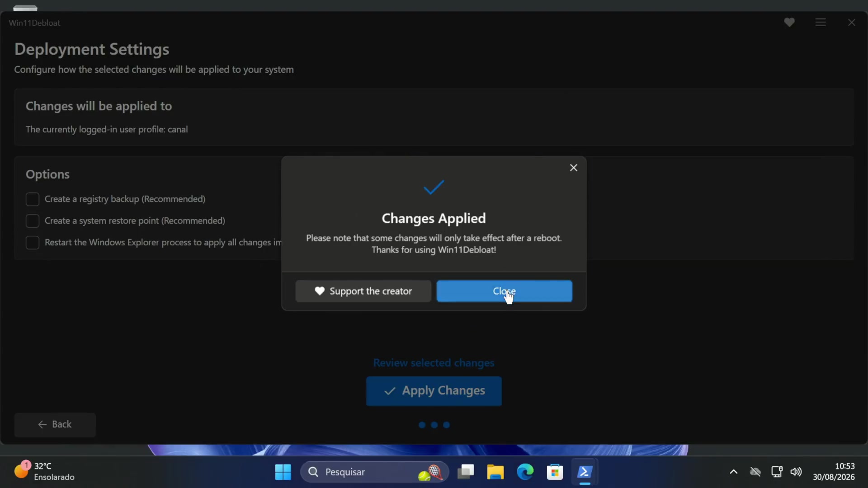Open weather widget showing 32°C
Image resolution: width=868 pixels, height=488 pixels.
point(44,472)
